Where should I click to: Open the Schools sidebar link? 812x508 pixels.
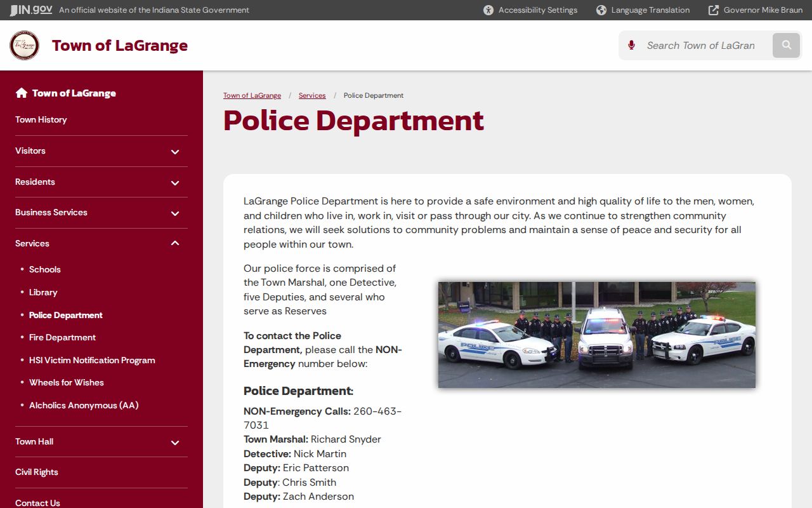coord(45,269)
